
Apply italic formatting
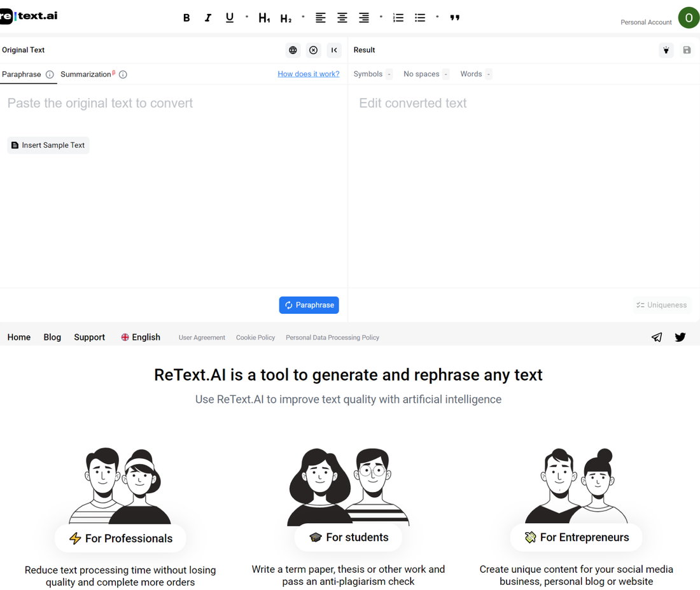[x=208, y=17]
